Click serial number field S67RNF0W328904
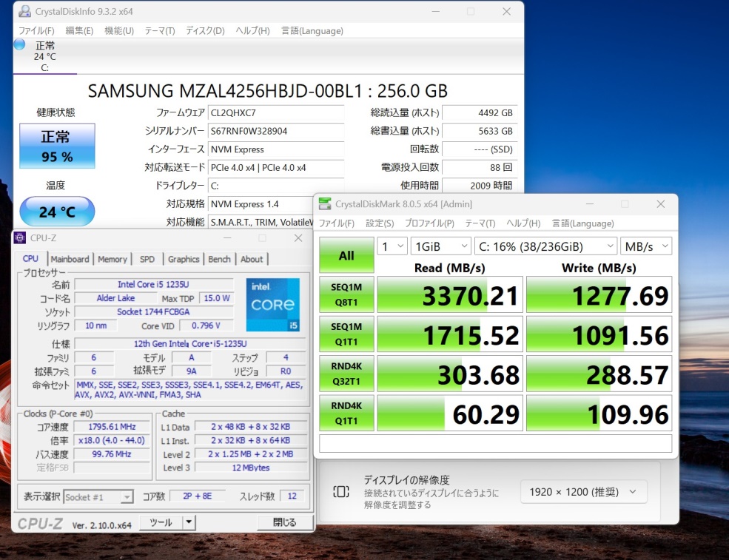Viewport: 729px width, 560px height. [x=276, y=131]
